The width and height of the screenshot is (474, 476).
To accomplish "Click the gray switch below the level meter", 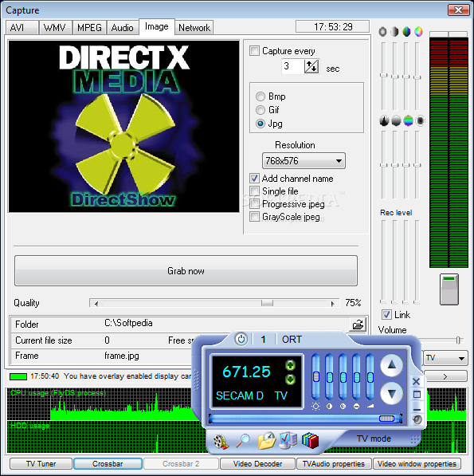I will click(x=449, y=289).
